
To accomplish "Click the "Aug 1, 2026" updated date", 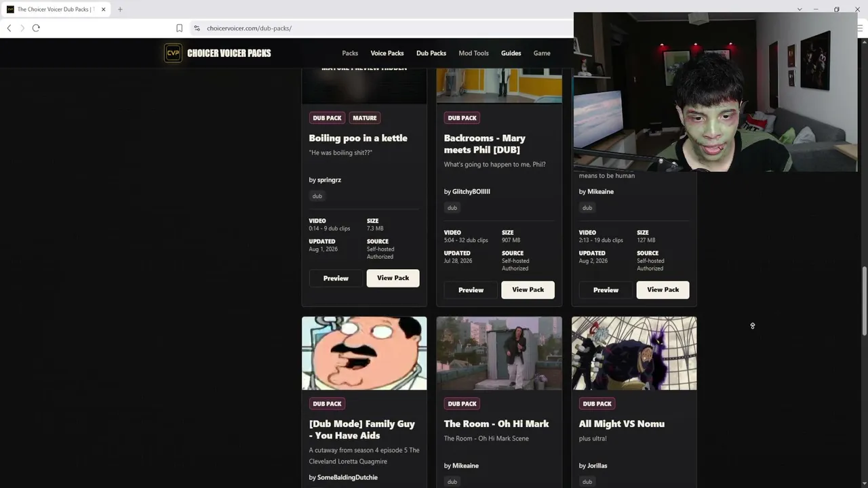I will point(323,249).
